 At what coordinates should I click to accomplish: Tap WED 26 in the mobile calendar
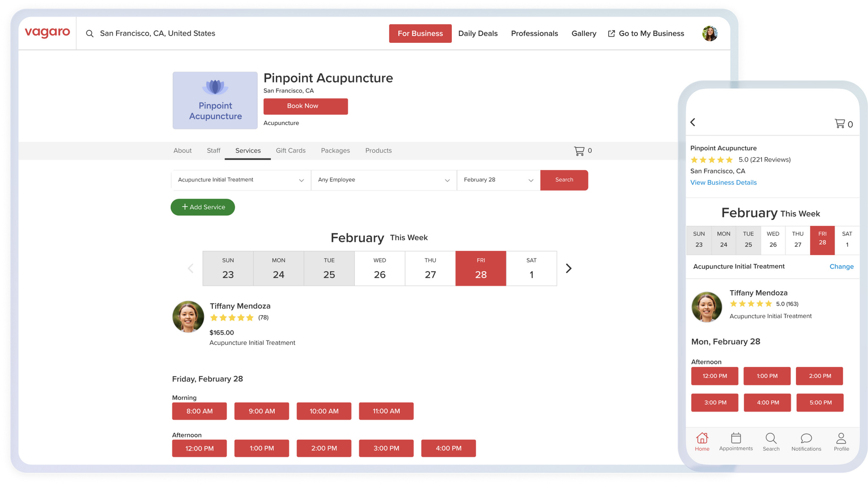[x=773, y=240]
